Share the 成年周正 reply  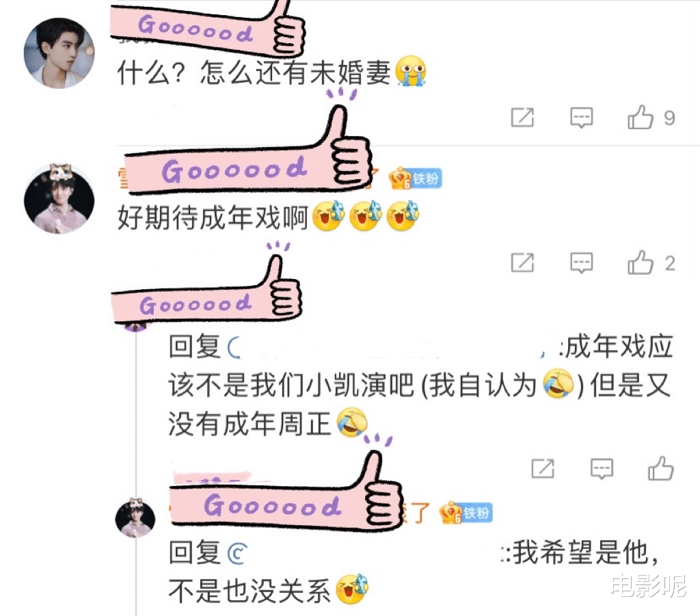542,469
